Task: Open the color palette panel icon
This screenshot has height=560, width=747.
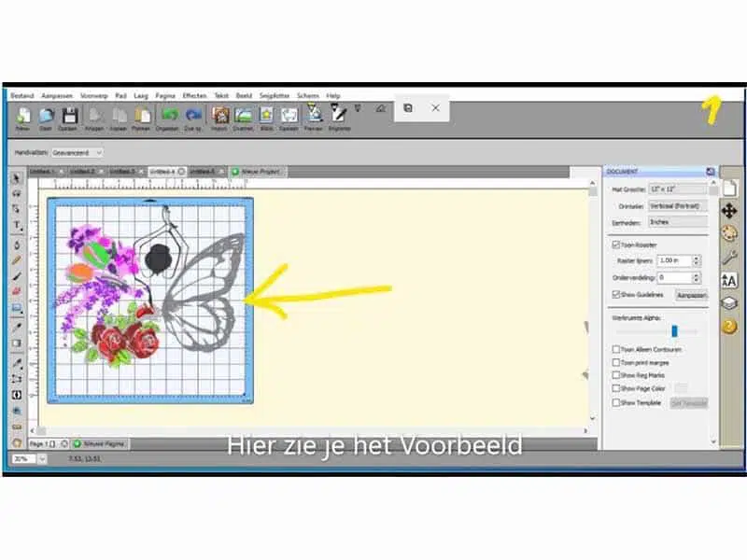Action: (x=729, y=233)
